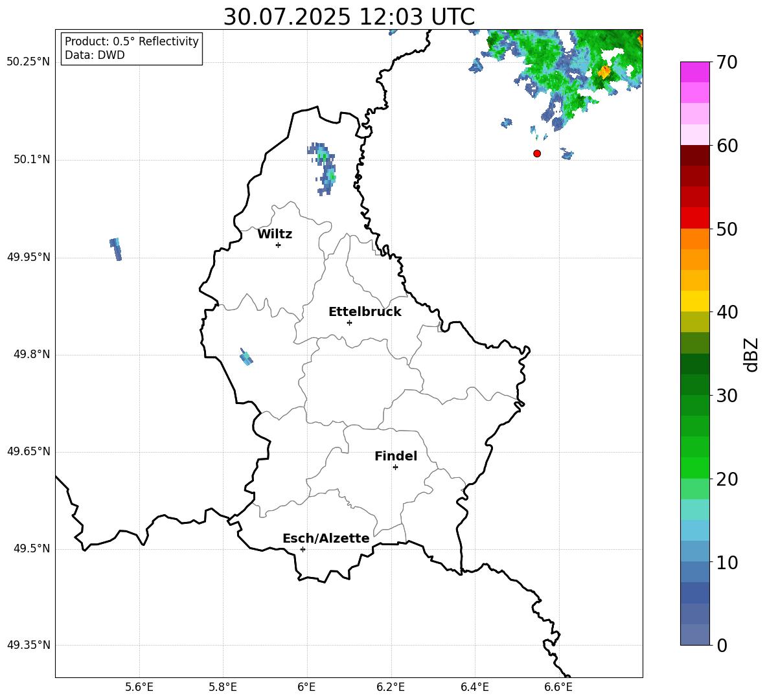Click the 50.25°N latitude label
767x700 pixels.
tap(29, 62)
